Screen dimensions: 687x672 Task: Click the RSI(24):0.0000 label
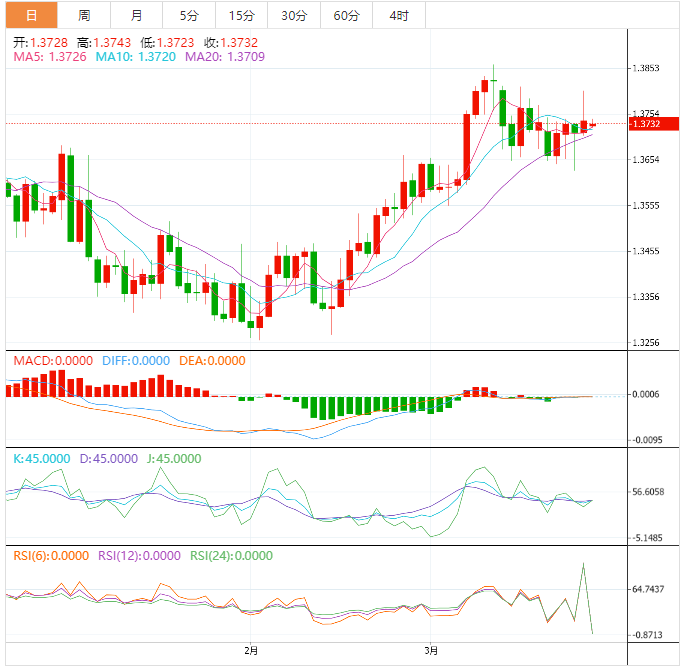point(231,556)
